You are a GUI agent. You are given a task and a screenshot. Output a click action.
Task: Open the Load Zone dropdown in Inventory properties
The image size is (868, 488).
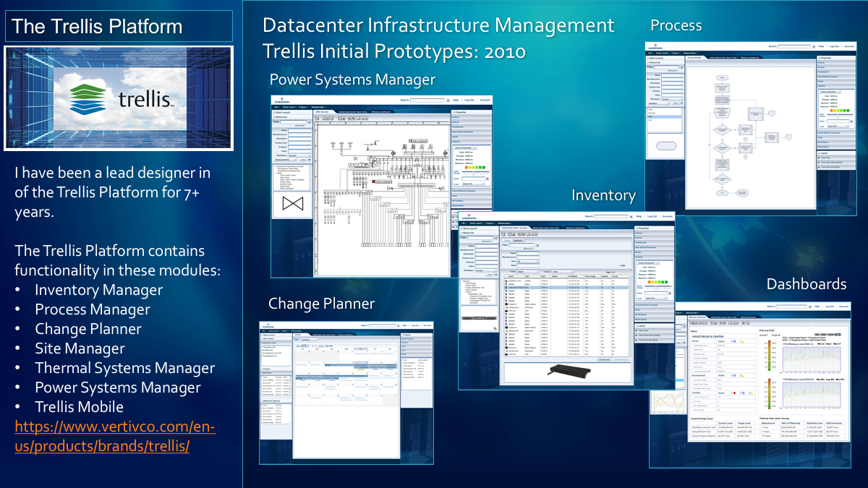pos(655,298)
